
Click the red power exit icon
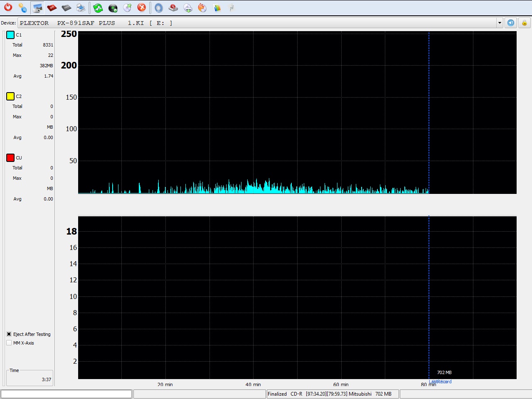tap(8, 7)
